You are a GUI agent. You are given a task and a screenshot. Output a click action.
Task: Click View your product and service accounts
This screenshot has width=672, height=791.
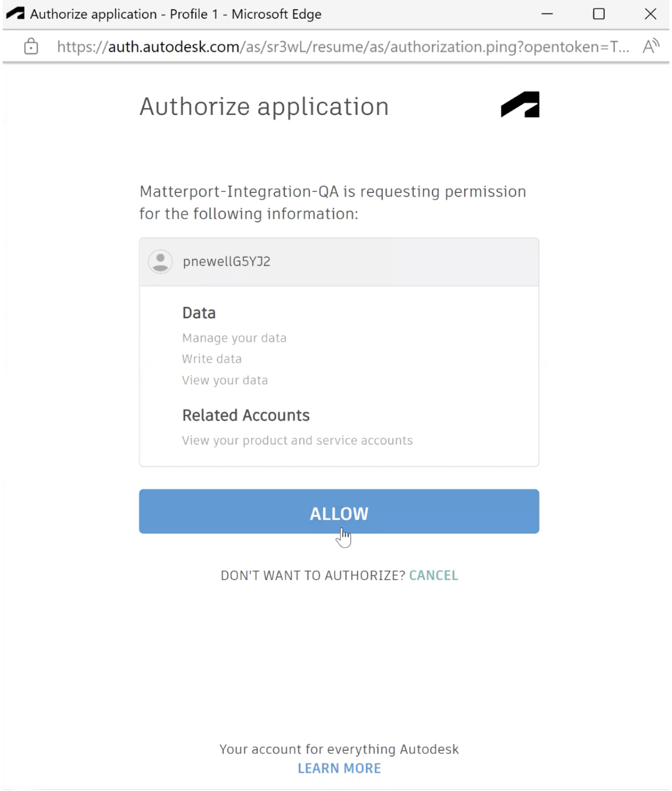click(297, 441)
